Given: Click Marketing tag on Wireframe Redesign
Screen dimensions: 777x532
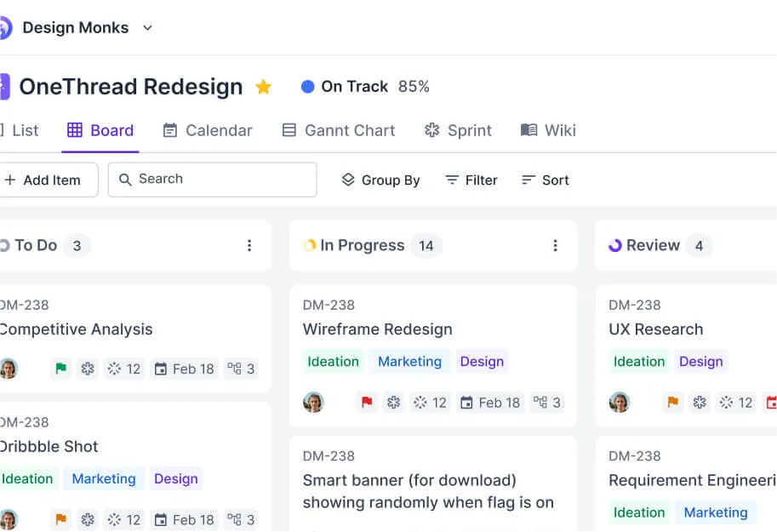Looking at the screenshot, I should (x=410, y=362).
